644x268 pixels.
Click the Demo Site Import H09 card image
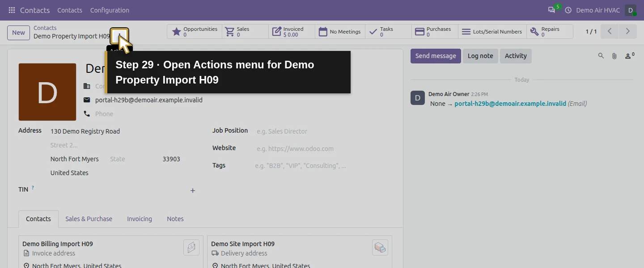(x=380, y=247)
